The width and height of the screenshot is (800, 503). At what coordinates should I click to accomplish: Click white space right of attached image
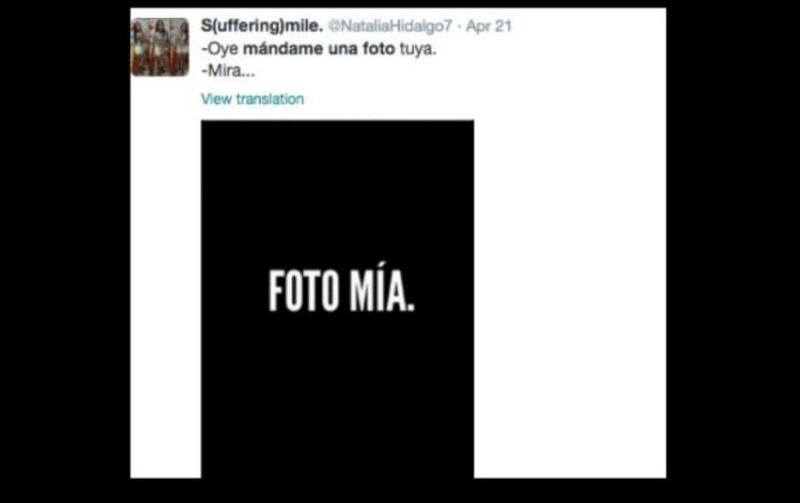click(569, 299)
